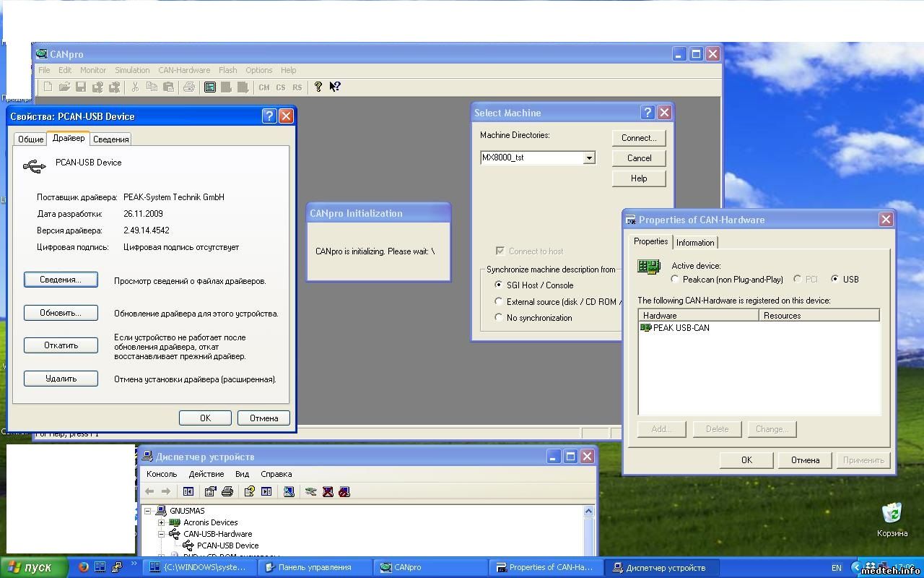Click the scan for hardware changes icon
Viewport: 924px width, 578px height.
pyautogui.click(x=289, y=491)
